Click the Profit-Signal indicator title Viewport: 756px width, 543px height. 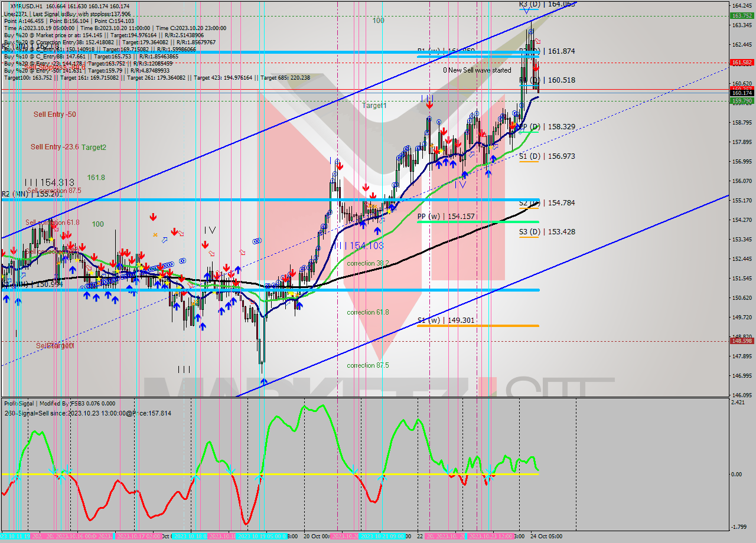click(26, 404)
